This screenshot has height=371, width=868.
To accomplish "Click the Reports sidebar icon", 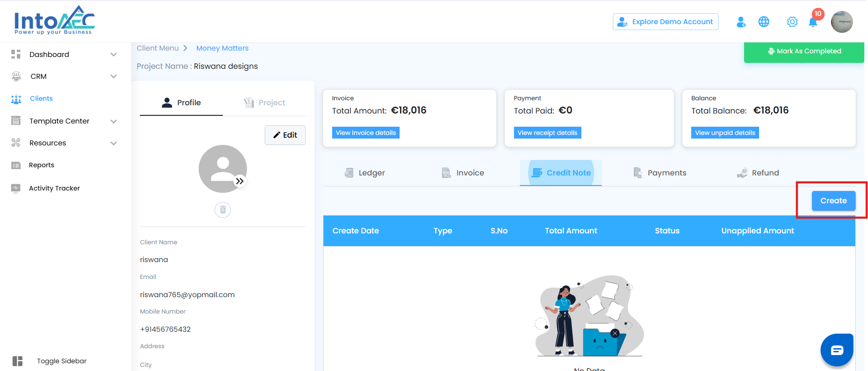I will tap(16, 165).
